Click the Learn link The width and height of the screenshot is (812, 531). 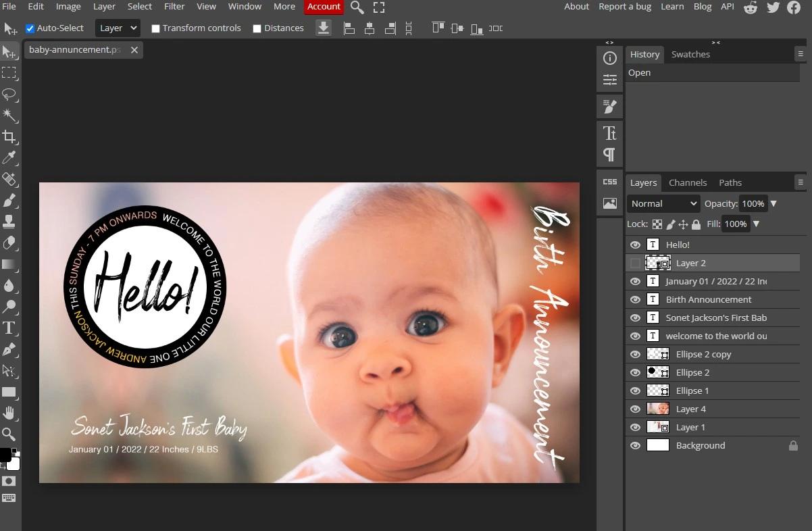(672, 7)
